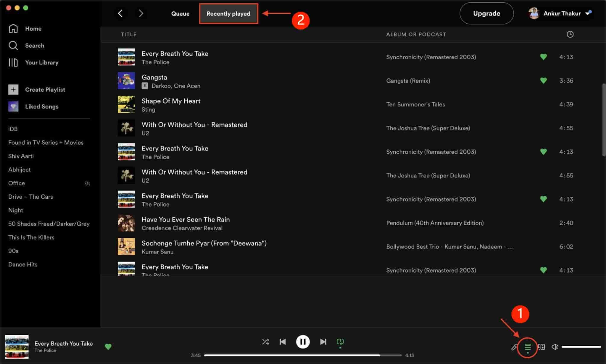Click the volume speaker icon

point(556,346)
